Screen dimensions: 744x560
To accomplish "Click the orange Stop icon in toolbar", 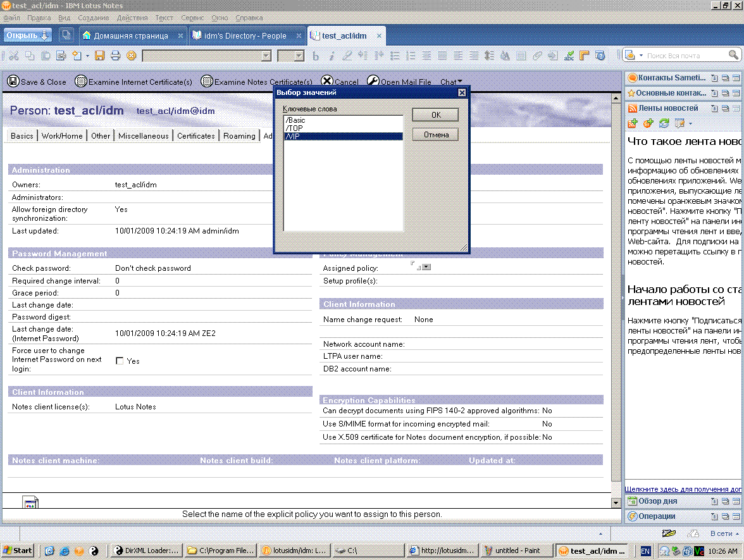I will pos(132,56).
